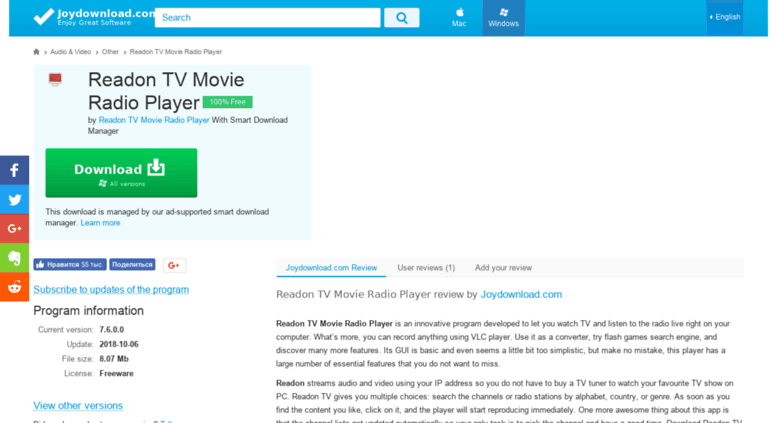Viewport: 777px width, 423px height.
Task: Select the Windows platform icon
Action: click(x=503, y=17)
